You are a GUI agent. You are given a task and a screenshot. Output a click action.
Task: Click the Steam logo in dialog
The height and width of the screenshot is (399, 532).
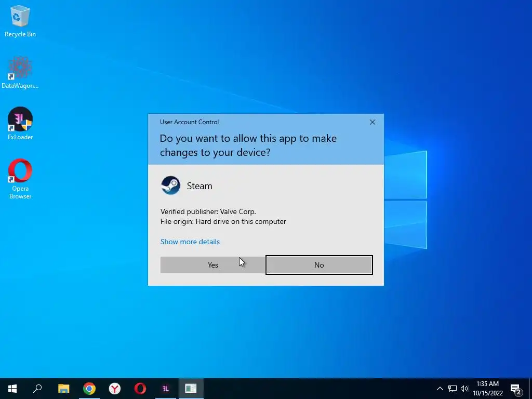[x=170, y=185]
